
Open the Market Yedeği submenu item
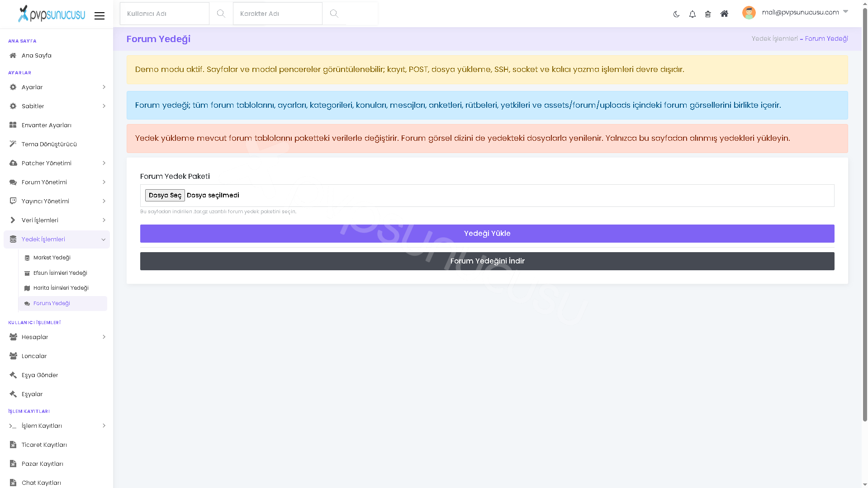click(x=63, y=258)
